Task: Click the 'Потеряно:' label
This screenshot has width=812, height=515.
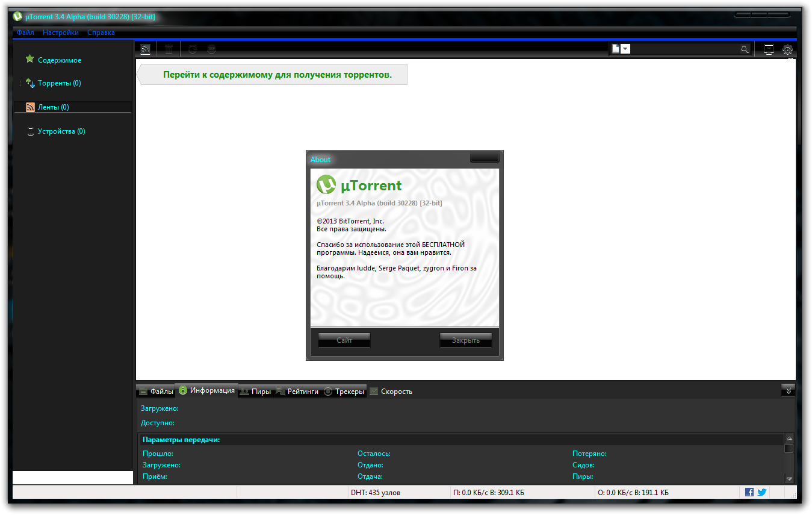Action: [x=589, y=454]
